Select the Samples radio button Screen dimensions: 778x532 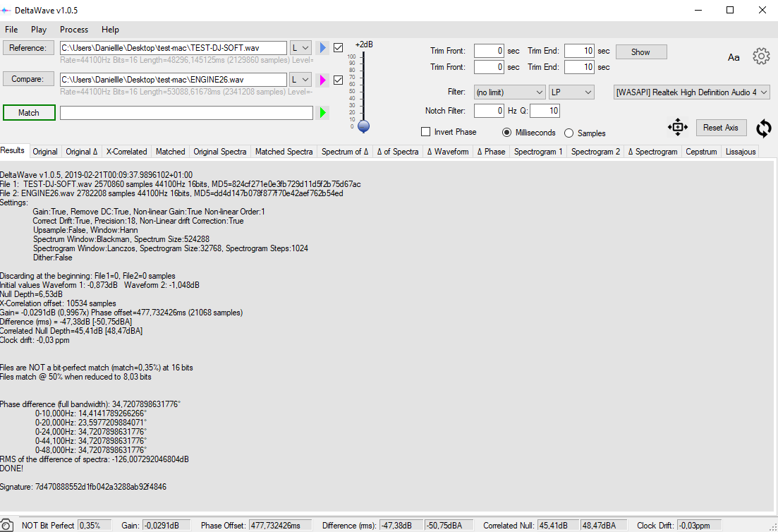569,133
